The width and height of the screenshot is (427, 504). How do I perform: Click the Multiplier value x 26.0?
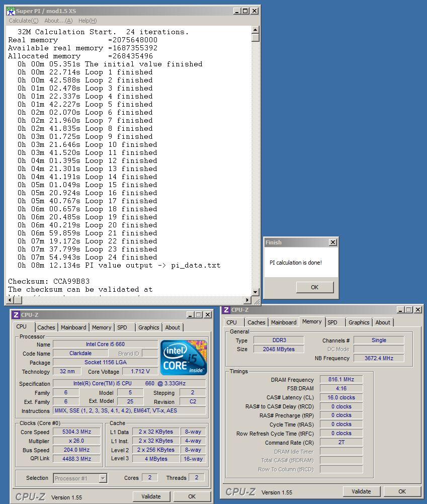click(76, 441)
